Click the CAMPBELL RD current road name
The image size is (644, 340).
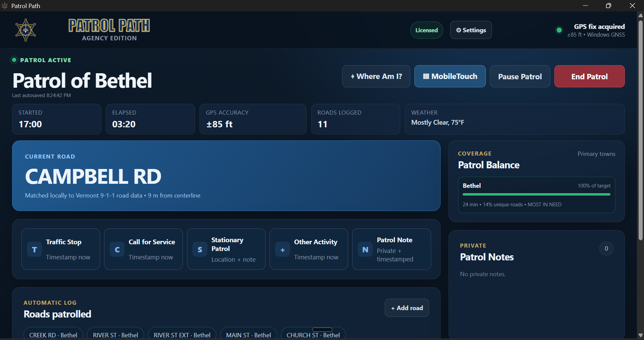[x=93, y=176]
